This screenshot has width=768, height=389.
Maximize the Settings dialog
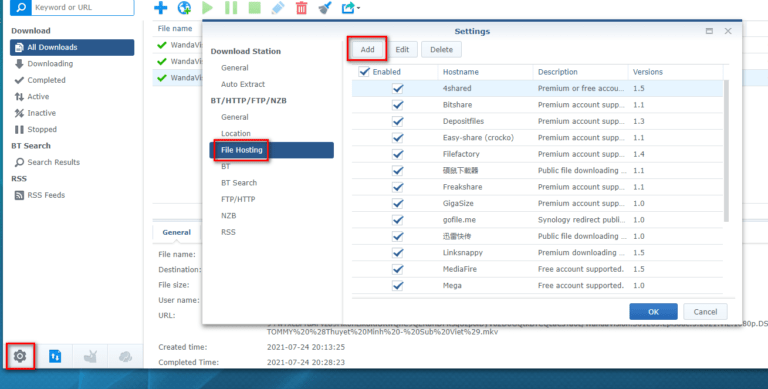click(709, 31)
